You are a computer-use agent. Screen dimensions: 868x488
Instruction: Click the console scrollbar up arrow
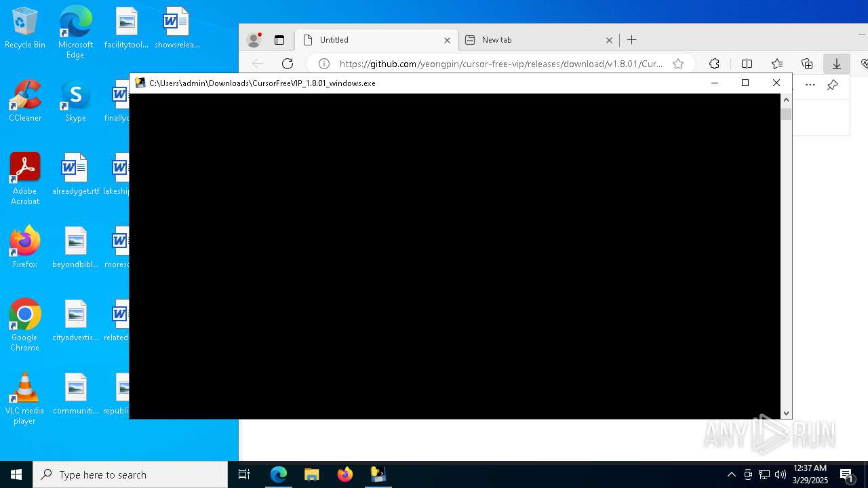[x=786, y=100]
